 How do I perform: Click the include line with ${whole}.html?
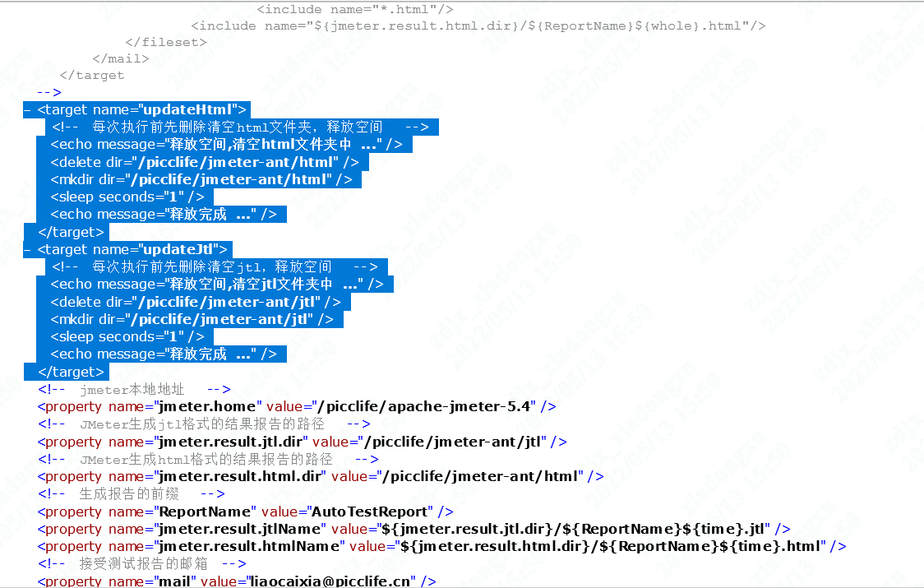click(x=478, y=26)
